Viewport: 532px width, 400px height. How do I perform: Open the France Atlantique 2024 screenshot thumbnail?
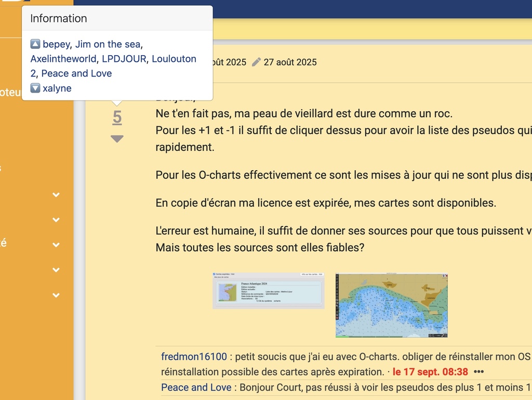268,291
